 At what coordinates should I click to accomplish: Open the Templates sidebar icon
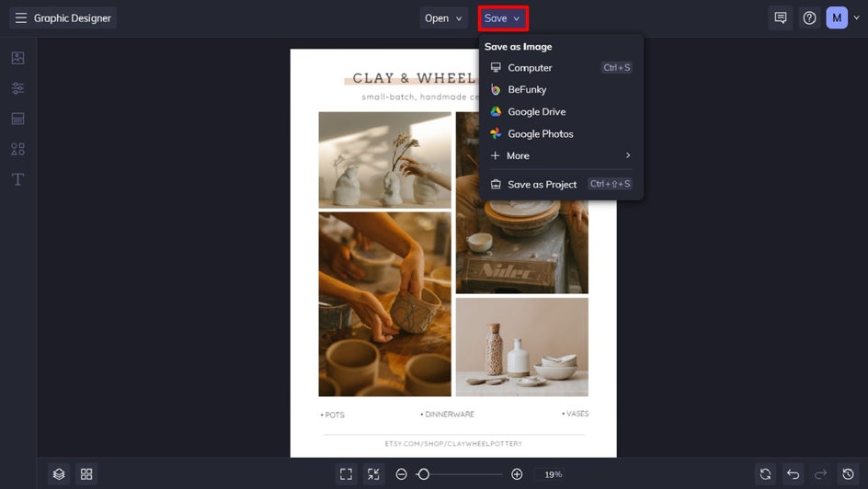[17, 119]
